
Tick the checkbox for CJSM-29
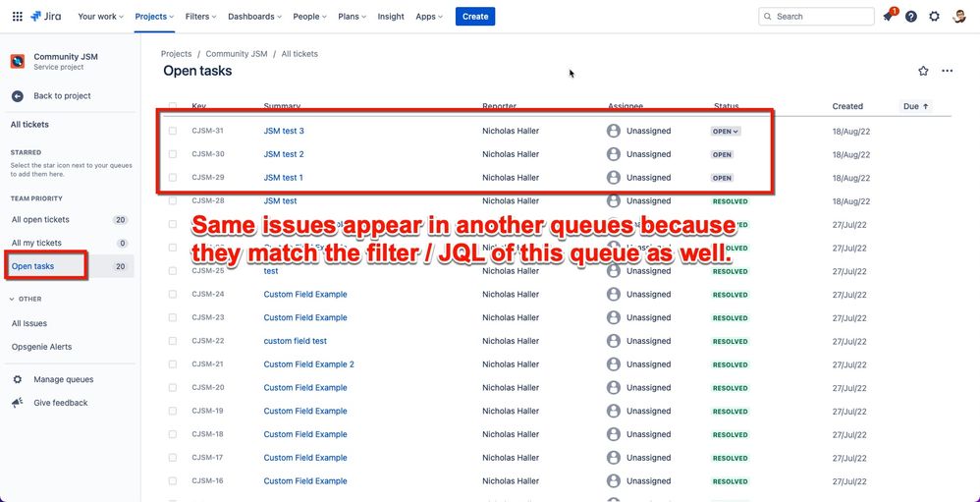pyautogui.click(x=173, y=178)
